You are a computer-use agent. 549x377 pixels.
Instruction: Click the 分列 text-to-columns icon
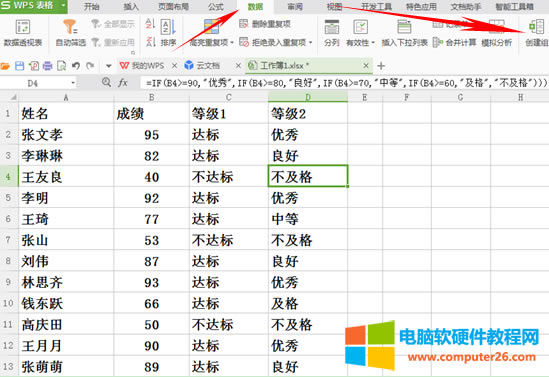pos(332,27)
